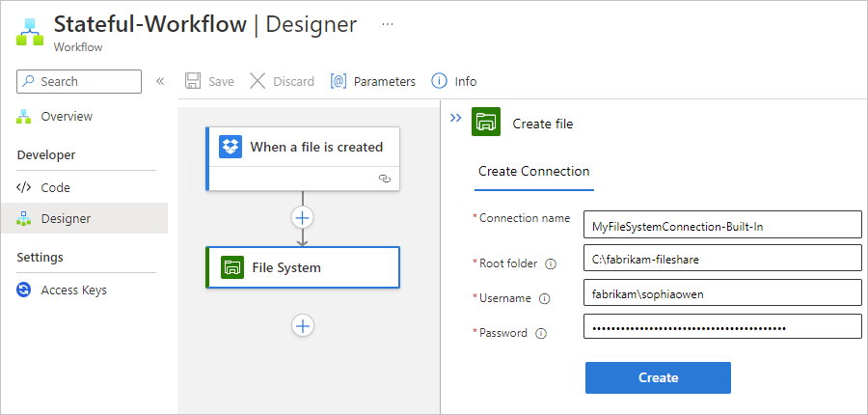Collapse the Create file details panel

(455, 118)
